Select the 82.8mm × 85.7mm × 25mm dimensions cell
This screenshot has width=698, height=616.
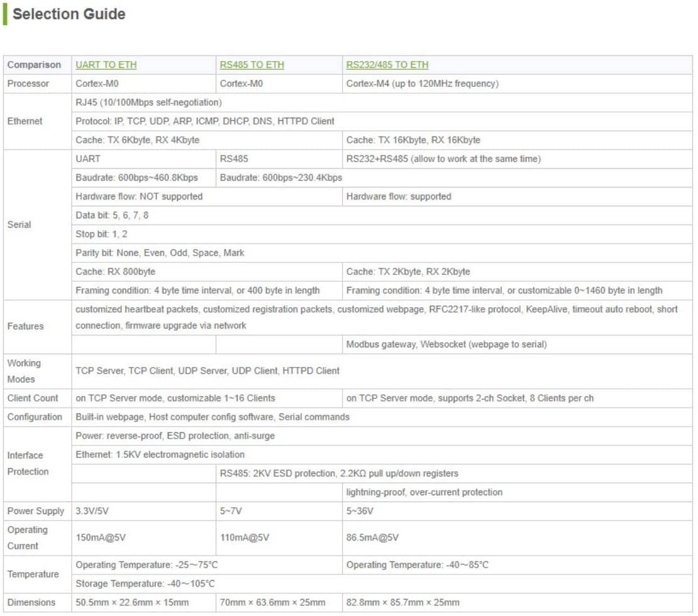402,603
